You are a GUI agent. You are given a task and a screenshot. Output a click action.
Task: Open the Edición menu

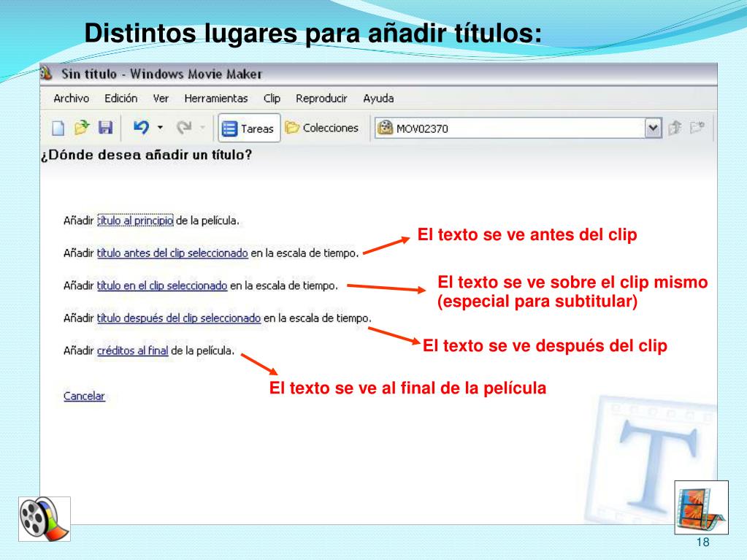click(121, 98)
